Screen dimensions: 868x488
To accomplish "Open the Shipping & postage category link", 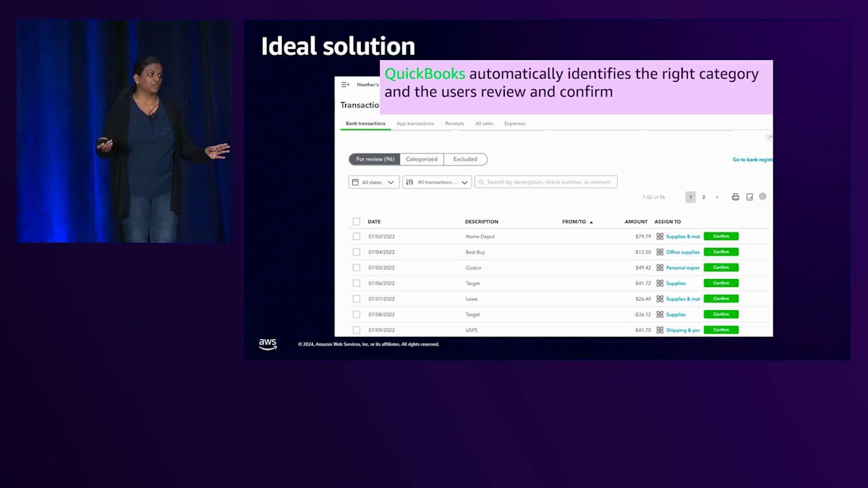I will (683, 330).
